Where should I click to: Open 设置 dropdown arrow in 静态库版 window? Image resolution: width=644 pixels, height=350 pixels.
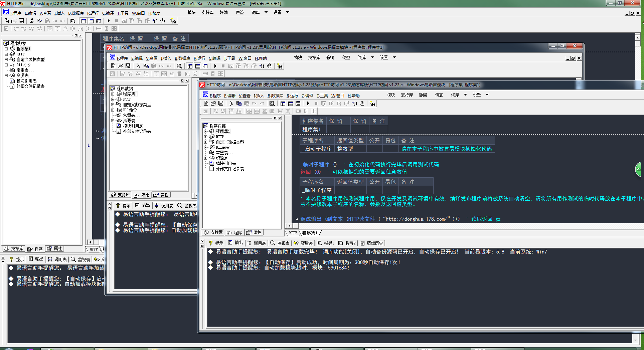[x=288, y=12]
